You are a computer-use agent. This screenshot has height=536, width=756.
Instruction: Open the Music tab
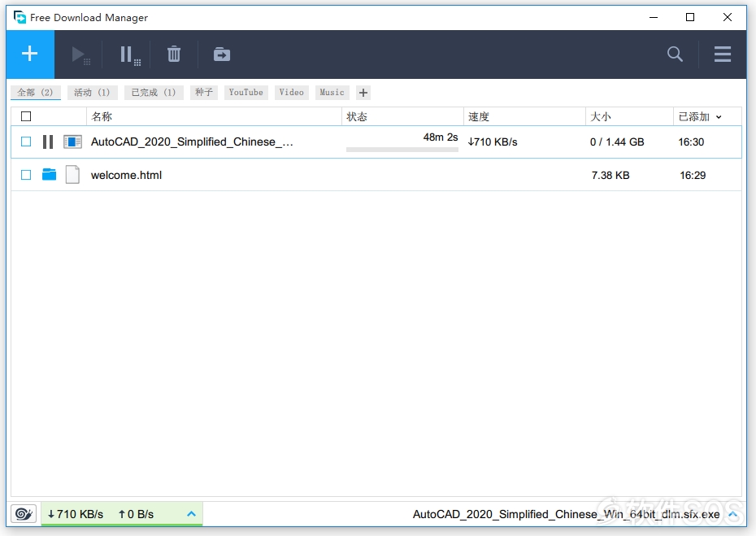(x=332, y=92)
